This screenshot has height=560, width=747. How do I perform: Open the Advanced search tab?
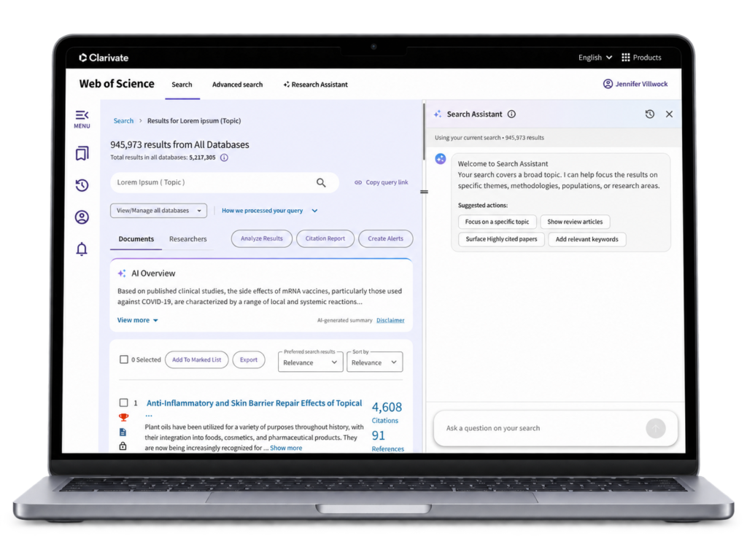237,85
